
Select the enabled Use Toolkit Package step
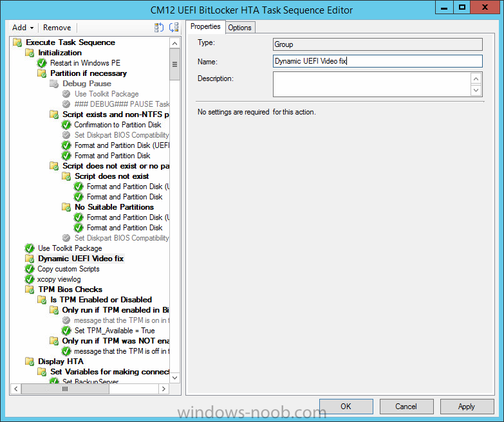pos(70,248)
